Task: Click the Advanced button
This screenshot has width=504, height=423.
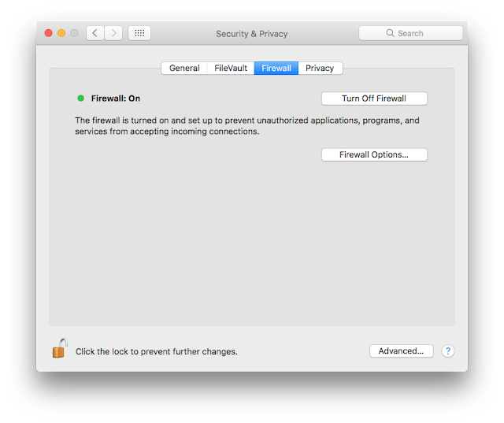Action: [x=401, y=351]
